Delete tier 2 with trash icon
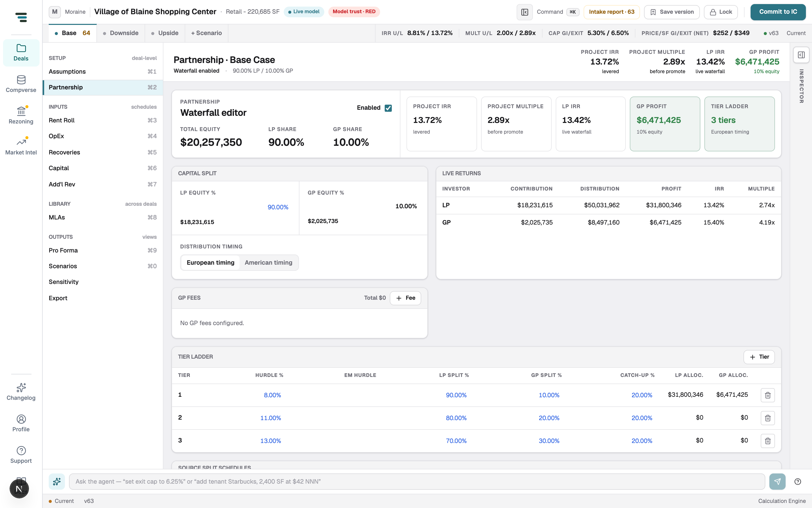This screenshot has width=812, height=508. coord(768,418)
